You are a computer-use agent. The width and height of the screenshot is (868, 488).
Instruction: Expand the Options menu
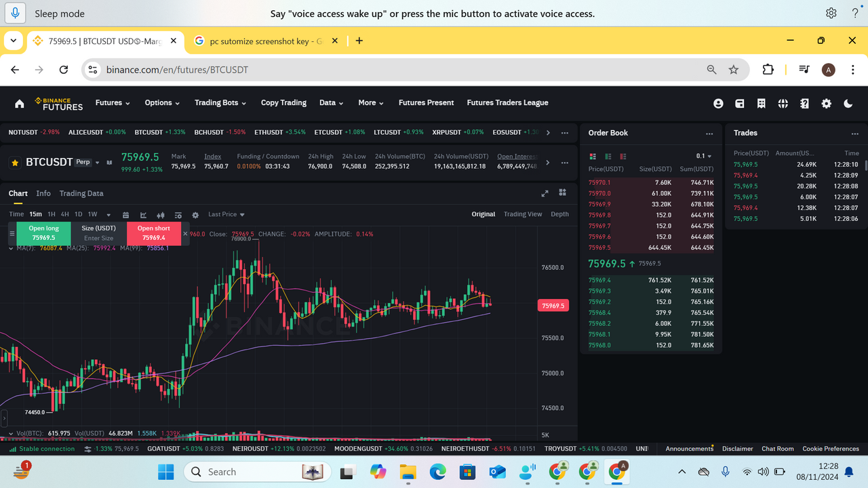tap(162, 103)
